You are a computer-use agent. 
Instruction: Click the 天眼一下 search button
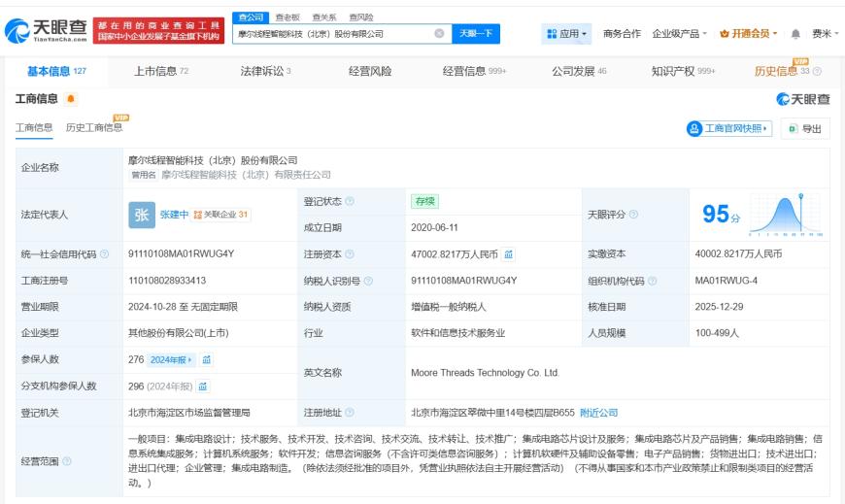point(476,33)
